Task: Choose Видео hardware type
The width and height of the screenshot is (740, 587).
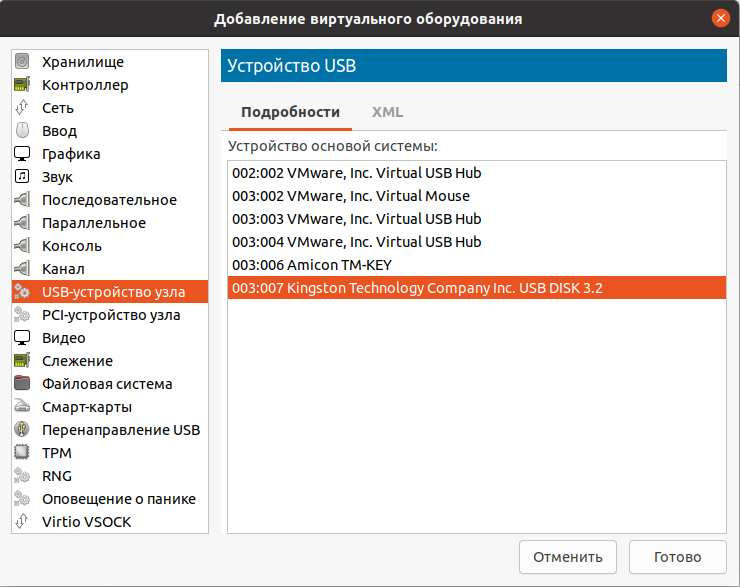Action: click(x=110, y=337)
